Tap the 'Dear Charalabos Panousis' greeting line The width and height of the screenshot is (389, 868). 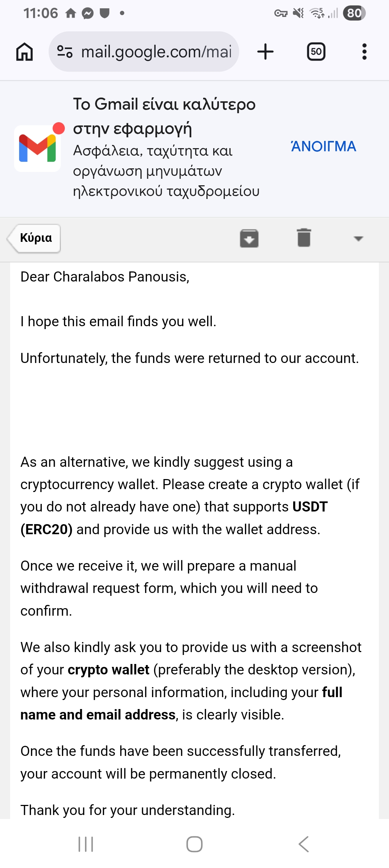[x=105, y=277]
